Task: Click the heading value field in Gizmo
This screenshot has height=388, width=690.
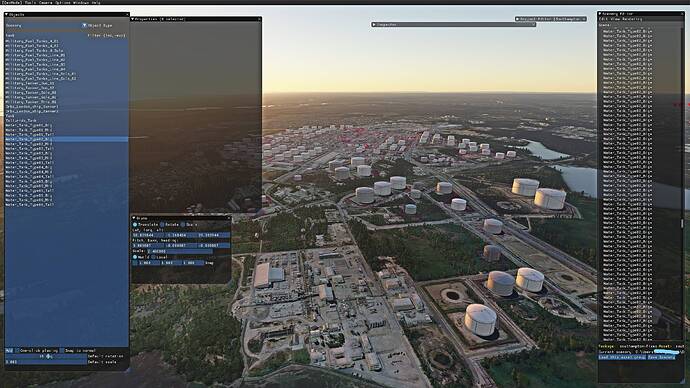Action: click(214, 245)
